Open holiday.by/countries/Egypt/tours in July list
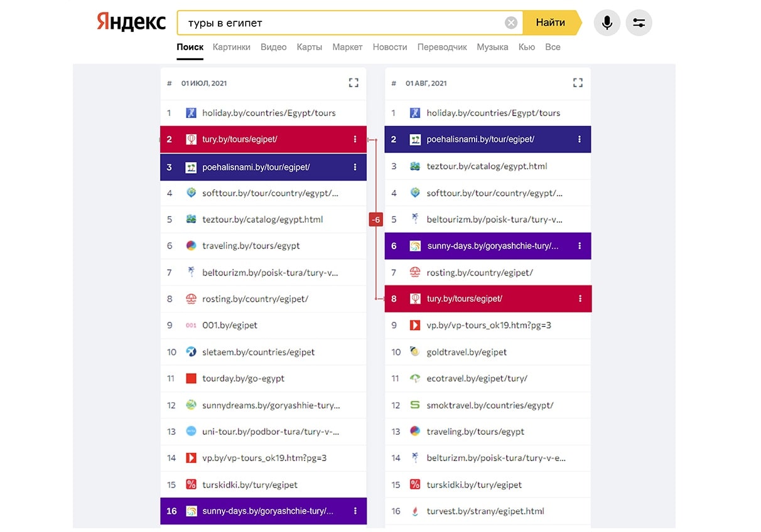Screen dimensions: 761x532 coord(269,113)
